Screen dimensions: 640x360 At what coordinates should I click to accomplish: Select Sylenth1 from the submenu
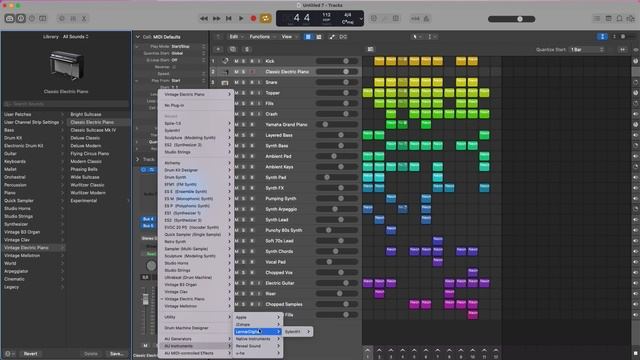[x=298, y=331]
